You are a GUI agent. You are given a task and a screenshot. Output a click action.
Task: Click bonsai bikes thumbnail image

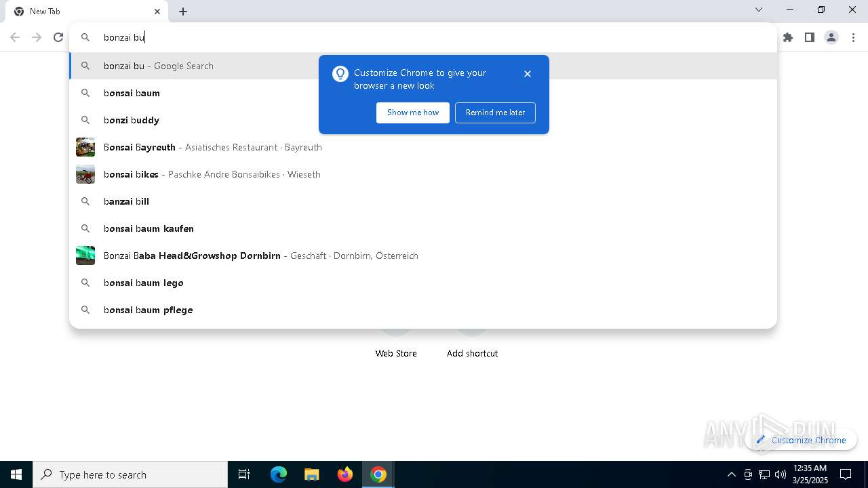pyautogui.click(x=85, y=174)
